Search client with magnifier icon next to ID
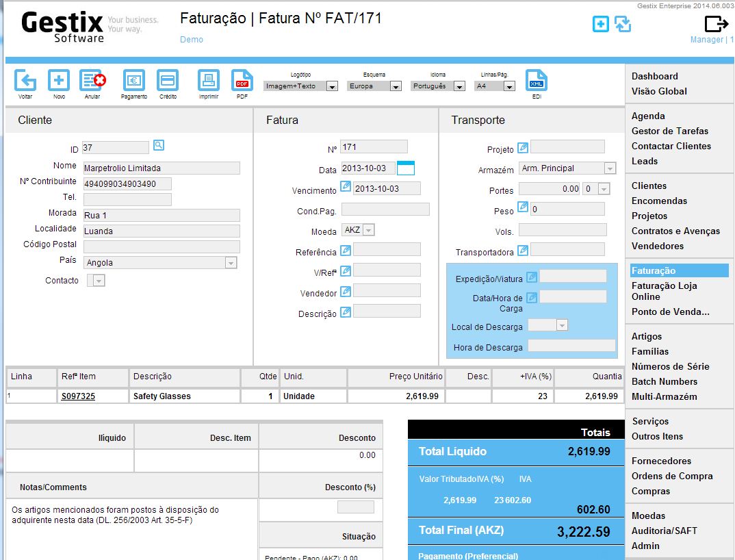Viewport: 735px width, 560px height. coord(159,145)
